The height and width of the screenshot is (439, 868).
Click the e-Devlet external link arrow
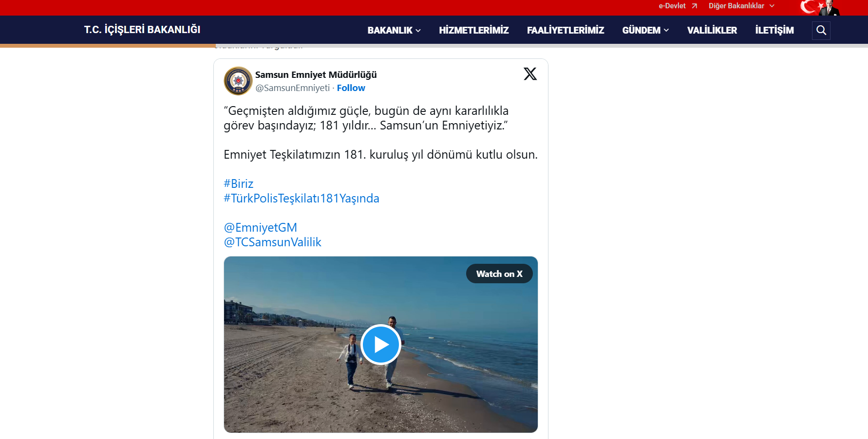coord(694,6)
